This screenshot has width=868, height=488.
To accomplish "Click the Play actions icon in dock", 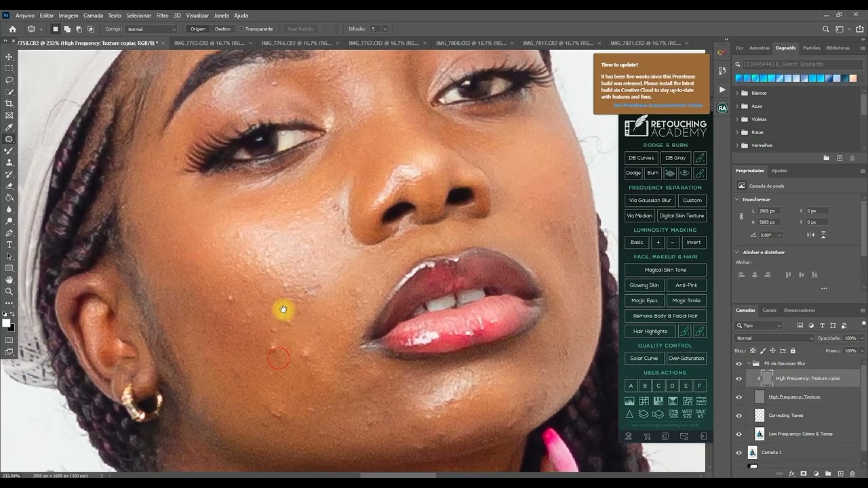I will tap(722, 89).
